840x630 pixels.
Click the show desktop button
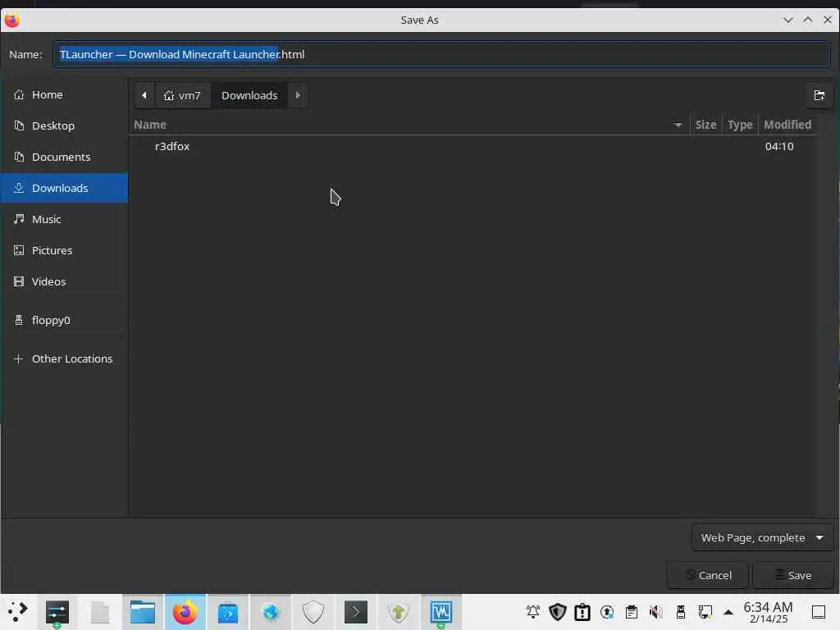coord(819,612)
